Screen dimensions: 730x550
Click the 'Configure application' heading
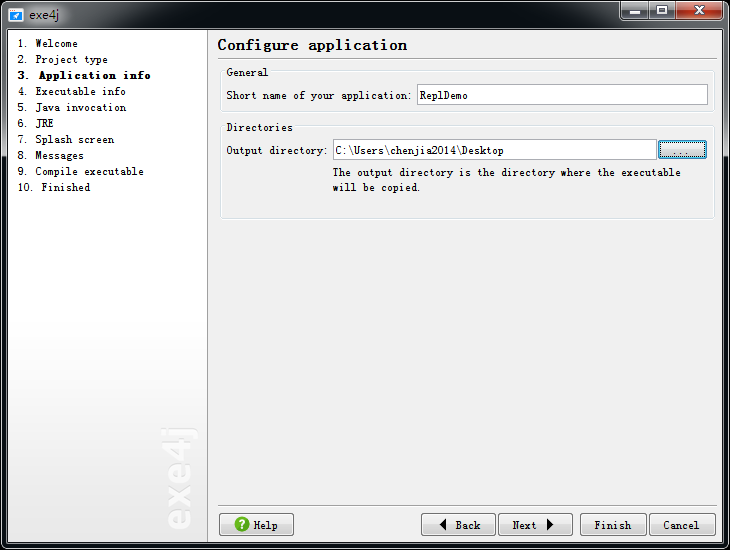tap(312, 45)
